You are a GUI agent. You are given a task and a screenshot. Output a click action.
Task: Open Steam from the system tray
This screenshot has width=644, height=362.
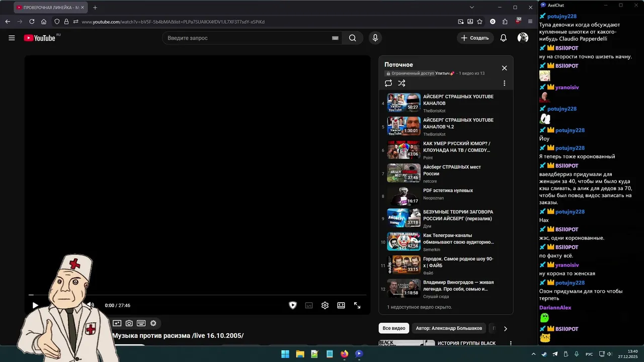[544, 354]
